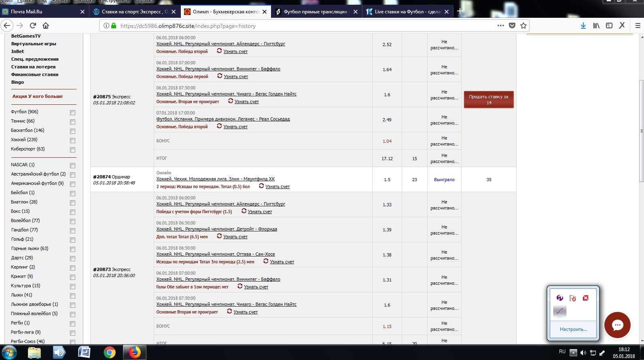
Task: Go back to previous page
Action: point(7,25)
